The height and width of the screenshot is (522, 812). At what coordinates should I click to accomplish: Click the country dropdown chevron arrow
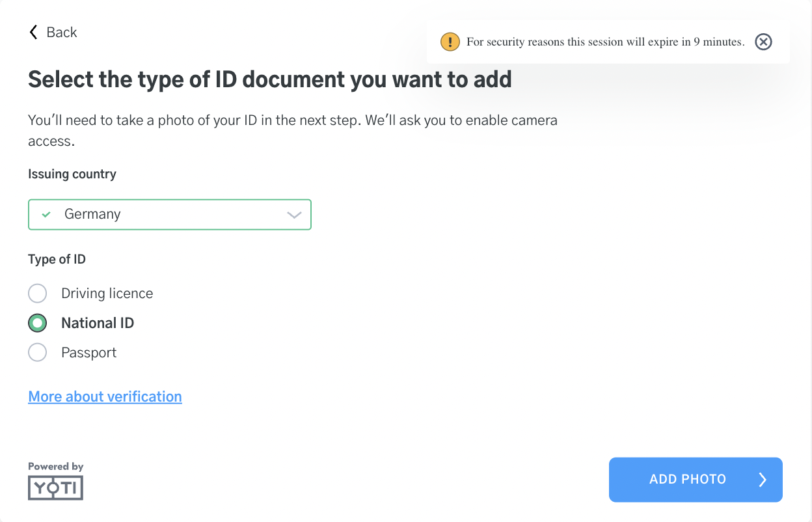(294, 215)
